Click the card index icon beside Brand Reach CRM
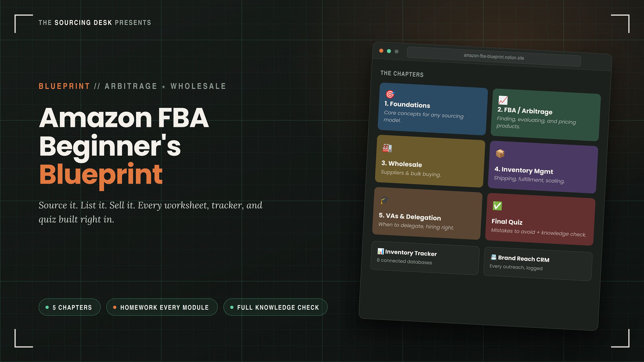Image resolution: width=644 pixels, height=362 pixels. click(494, 257)
